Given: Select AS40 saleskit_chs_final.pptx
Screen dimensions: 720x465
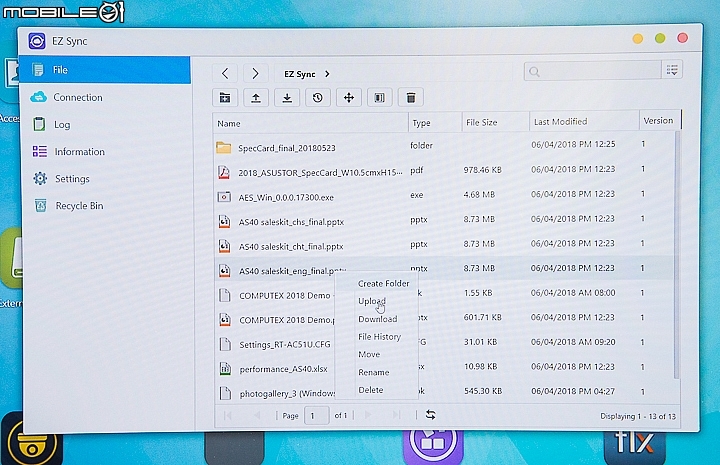Looking at the screenshot, I should click(444, 221).
